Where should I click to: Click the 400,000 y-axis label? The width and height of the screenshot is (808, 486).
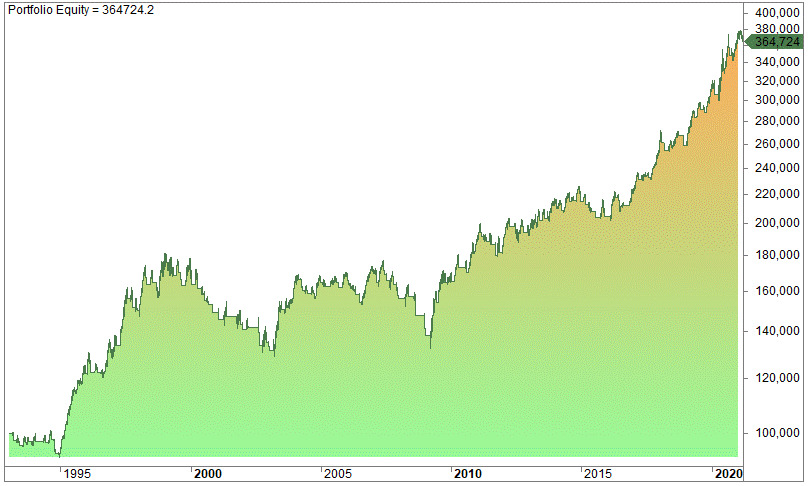777,13
